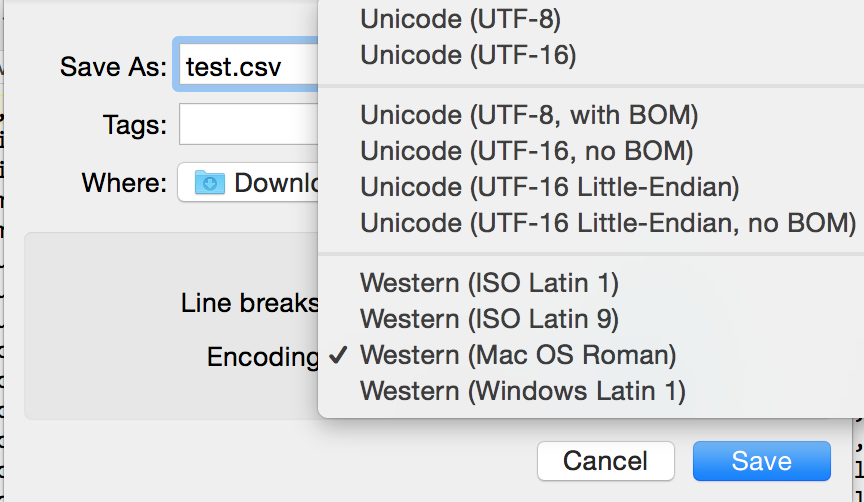Cancel the save dialog

click(606, 461)
